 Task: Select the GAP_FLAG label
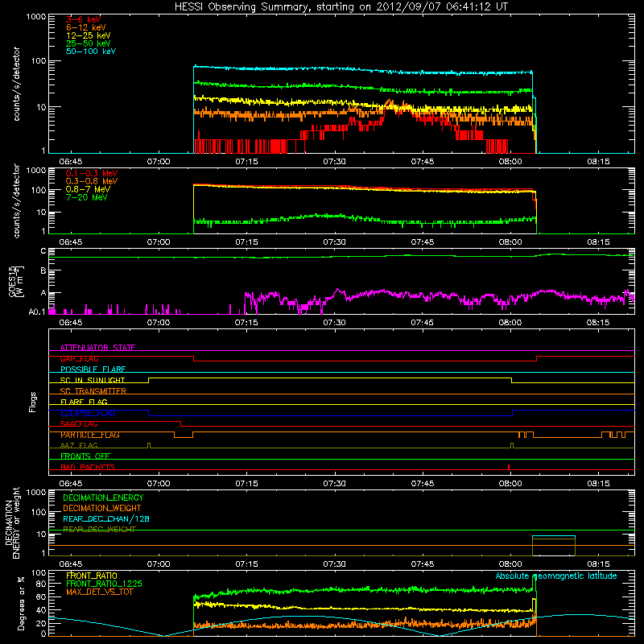click(79, 358)
